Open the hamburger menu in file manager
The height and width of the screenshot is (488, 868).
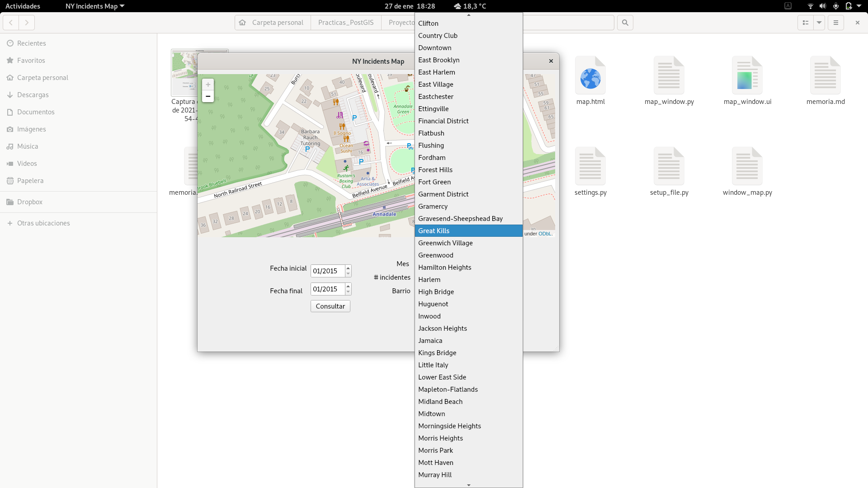836,23
